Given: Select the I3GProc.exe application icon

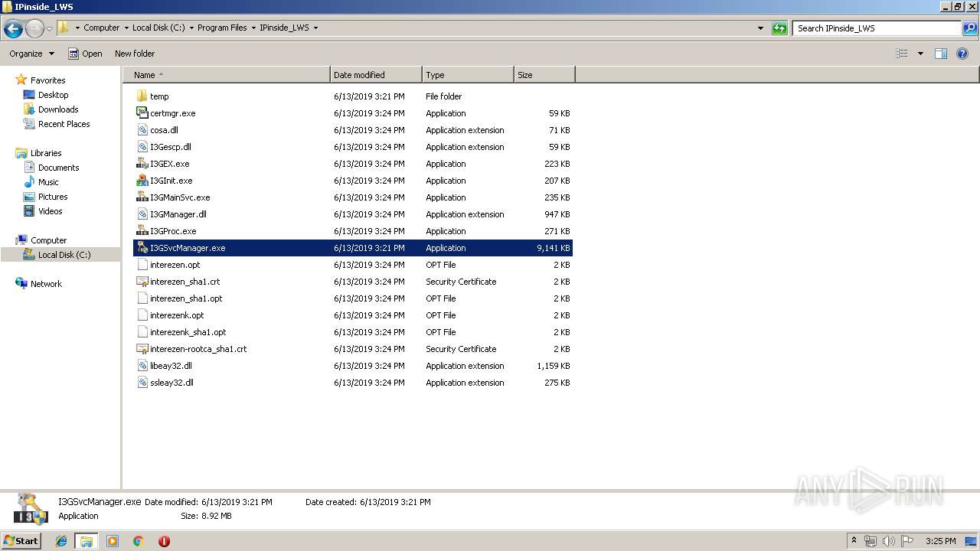Looking at the screenshot, I should point(142,231).
